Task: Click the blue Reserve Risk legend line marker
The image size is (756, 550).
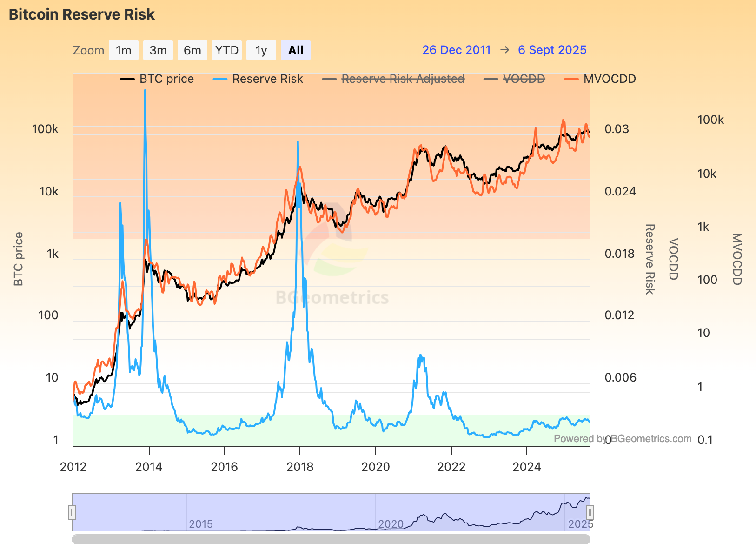Action: point(220,80)
